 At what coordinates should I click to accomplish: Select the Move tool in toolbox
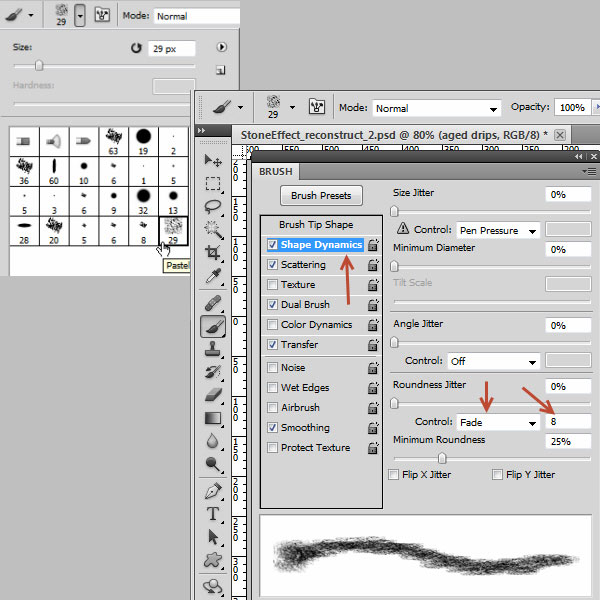[x=213, y=161]
